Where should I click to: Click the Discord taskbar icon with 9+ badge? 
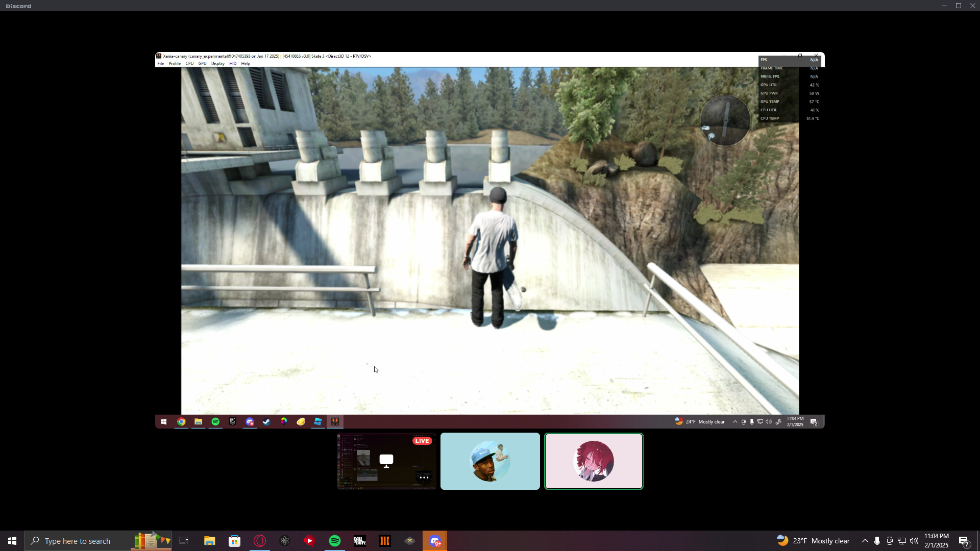(435, 541)
